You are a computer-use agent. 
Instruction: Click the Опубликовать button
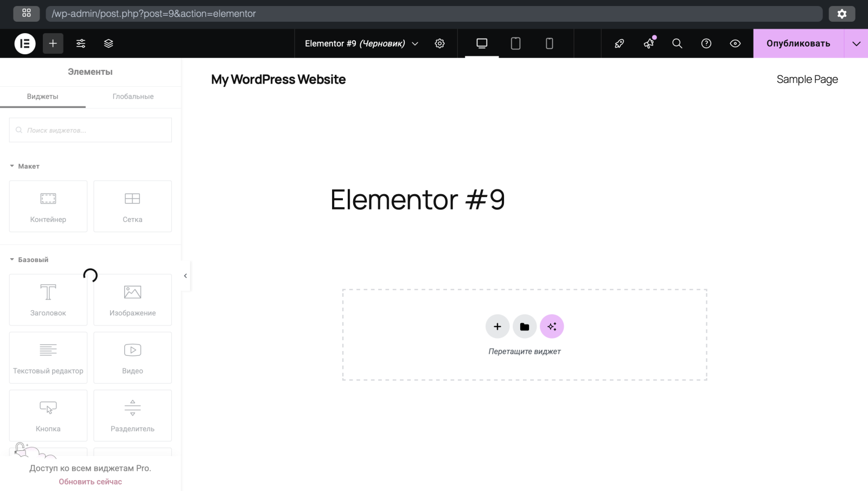pos(798,43)
